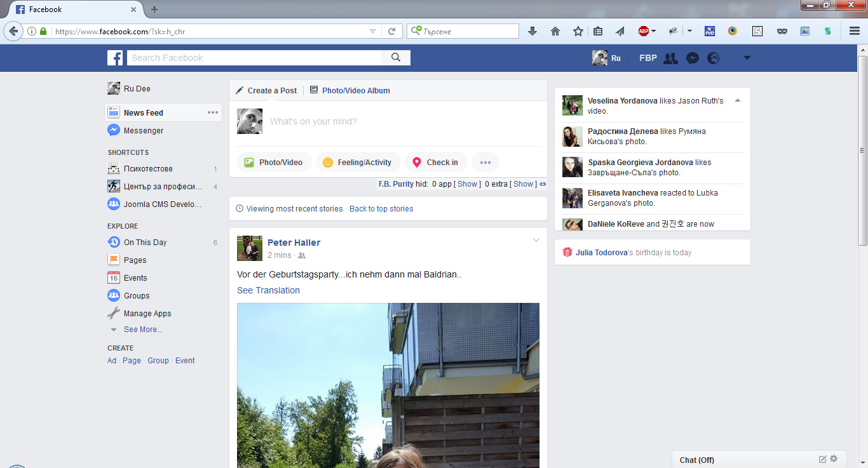This screenshot has width=868, height=468.
Task: Open the Notifications globe icon
Action: pyautogui.click(x=714, y=58)
